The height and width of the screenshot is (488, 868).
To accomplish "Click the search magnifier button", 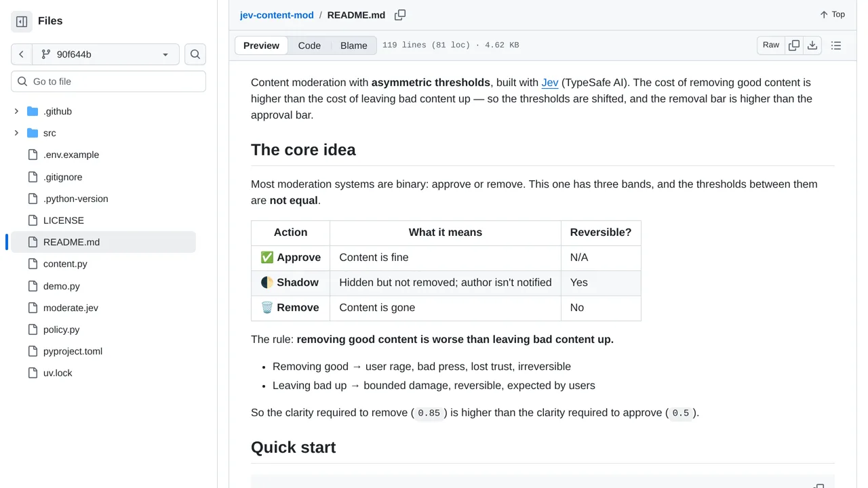I will point(195,54).
